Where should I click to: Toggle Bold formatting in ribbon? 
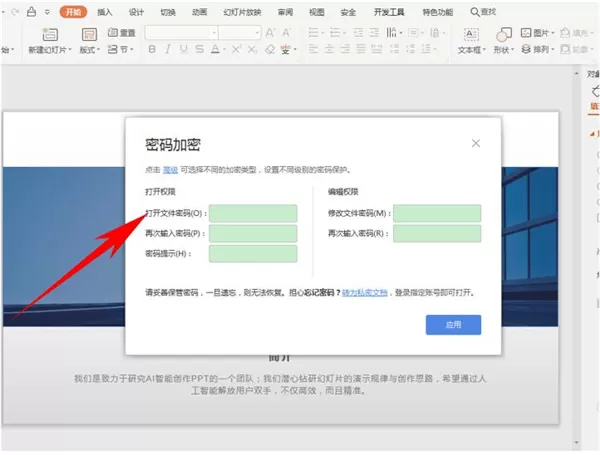152,49
